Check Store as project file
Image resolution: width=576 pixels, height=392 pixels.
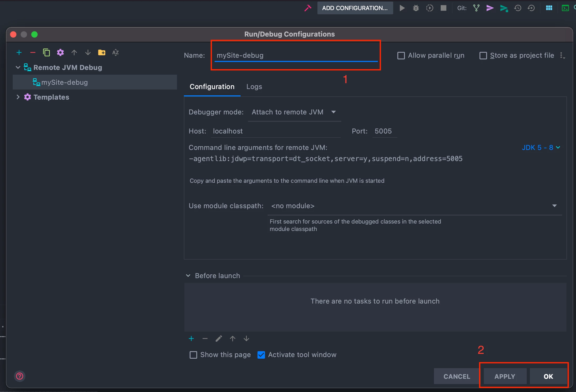[x=483, y=56]
